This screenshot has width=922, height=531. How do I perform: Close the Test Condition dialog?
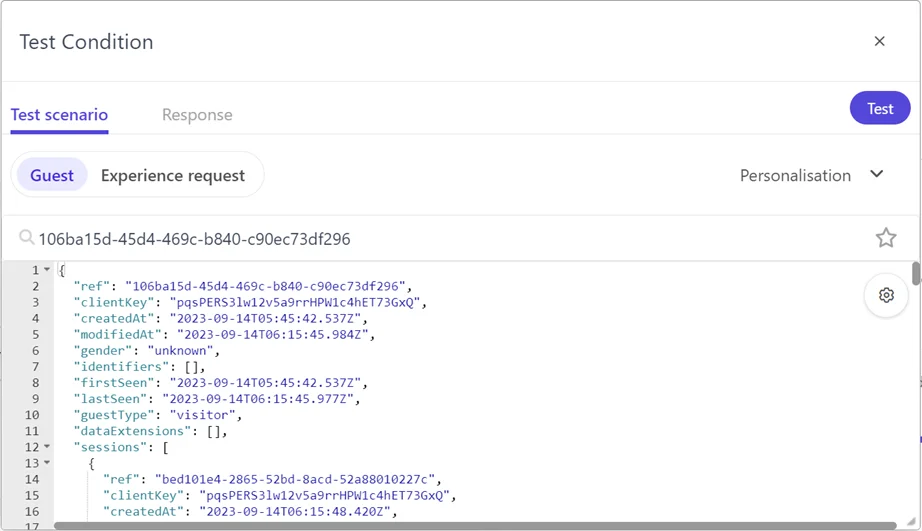point(879,41)
